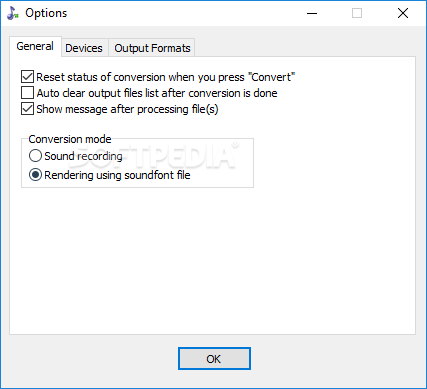
Task: Uncheck the Reset status of conversion checkbox
Action: point(27,77)
